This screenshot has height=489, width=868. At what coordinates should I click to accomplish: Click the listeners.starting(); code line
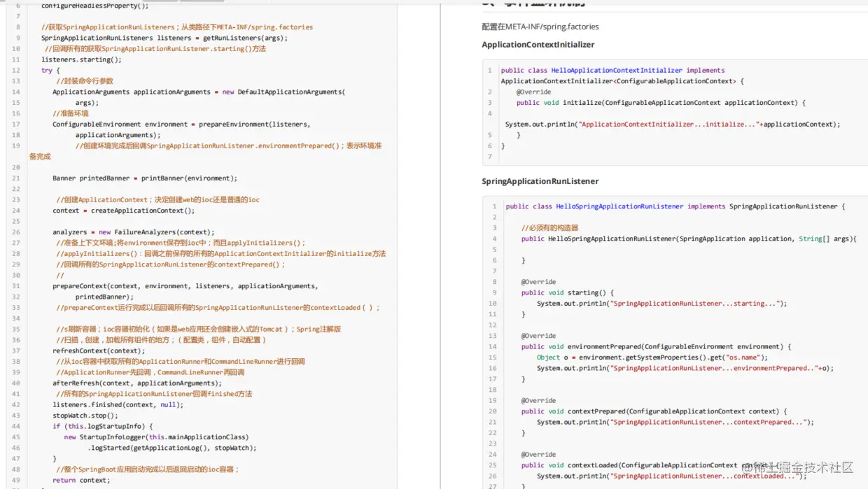point(81,59)
